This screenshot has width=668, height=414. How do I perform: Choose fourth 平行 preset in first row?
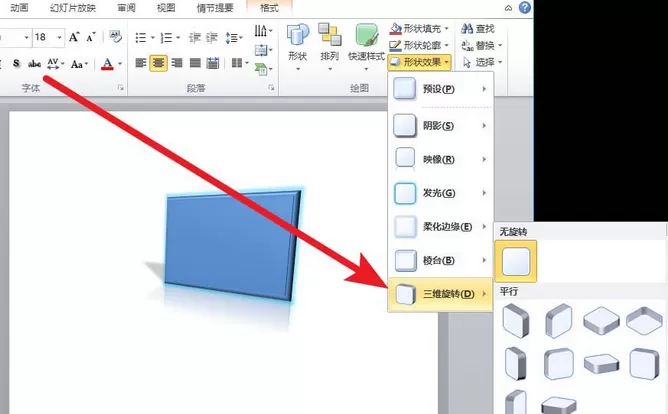644,321
